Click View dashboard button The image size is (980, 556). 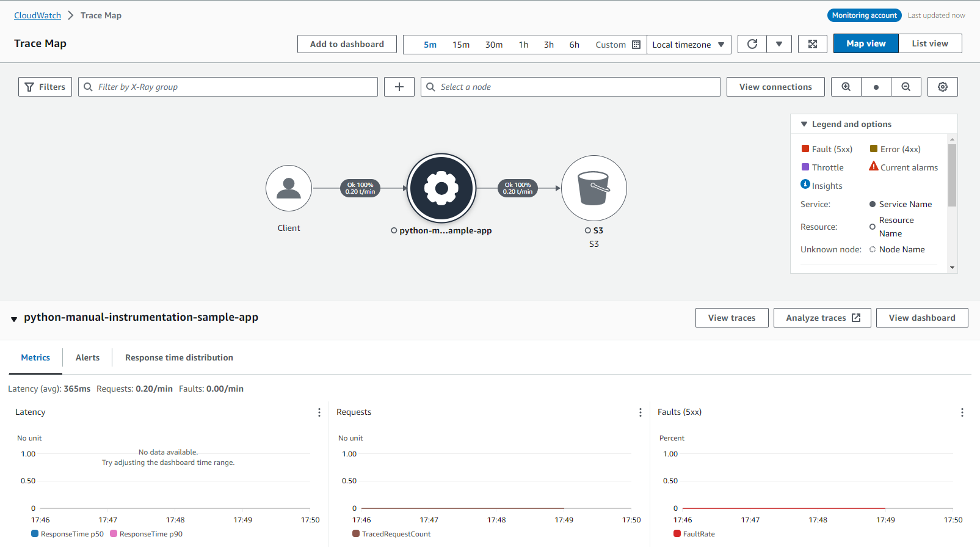coord(922,318)
